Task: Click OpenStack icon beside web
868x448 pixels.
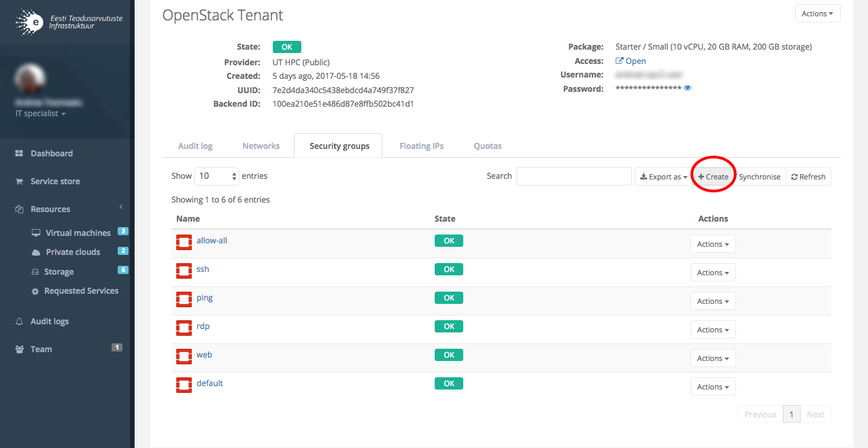Action: tap(184, 356)
